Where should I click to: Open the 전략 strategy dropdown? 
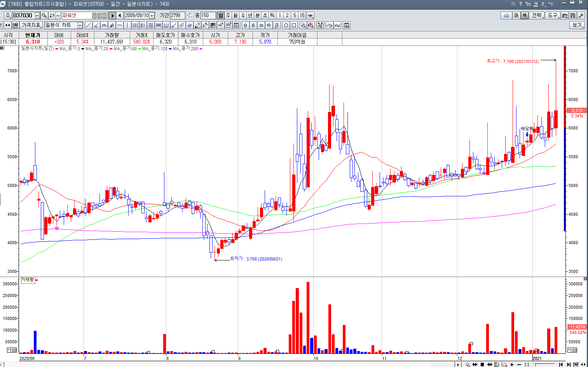(537, 16)
